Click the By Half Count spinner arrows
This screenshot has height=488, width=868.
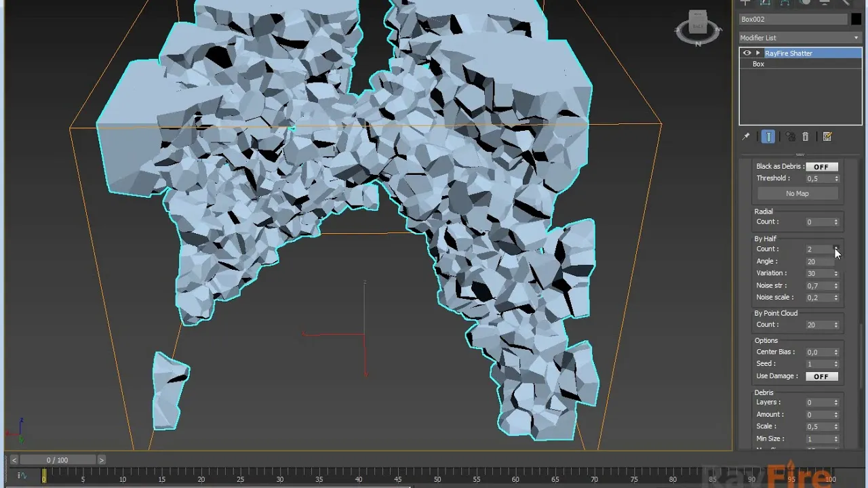click(x=836, y=249)
